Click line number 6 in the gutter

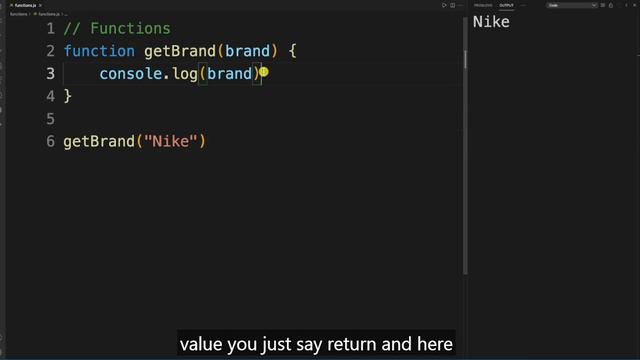click(x=50, y=141)
